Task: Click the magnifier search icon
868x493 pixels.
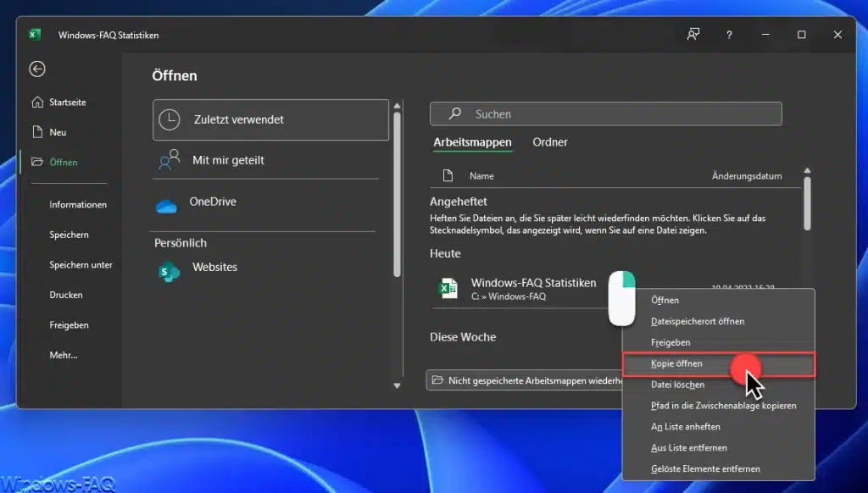Action: click(x=454, y=114)
